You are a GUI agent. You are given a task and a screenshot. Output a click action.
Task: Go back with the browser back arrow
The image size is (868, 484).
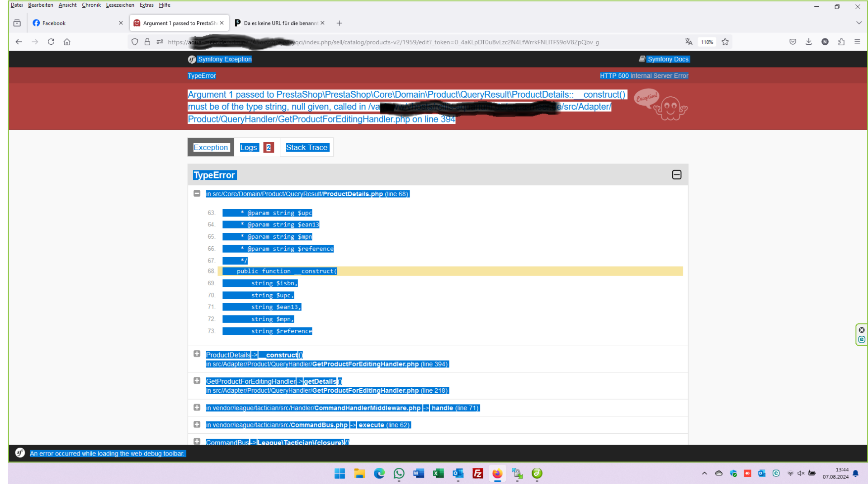tap(19, 42)
